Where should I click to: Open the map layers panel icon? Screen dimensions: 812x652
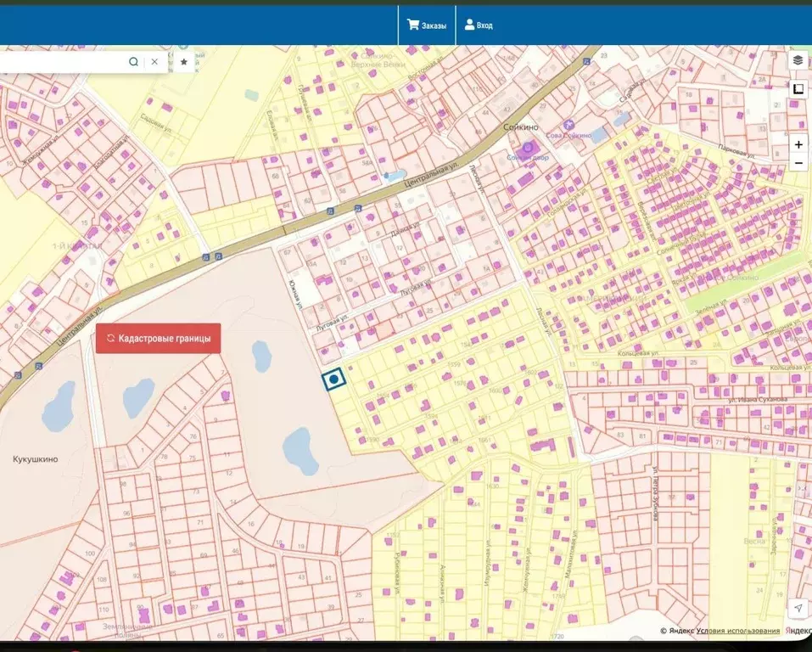(798, 60)
